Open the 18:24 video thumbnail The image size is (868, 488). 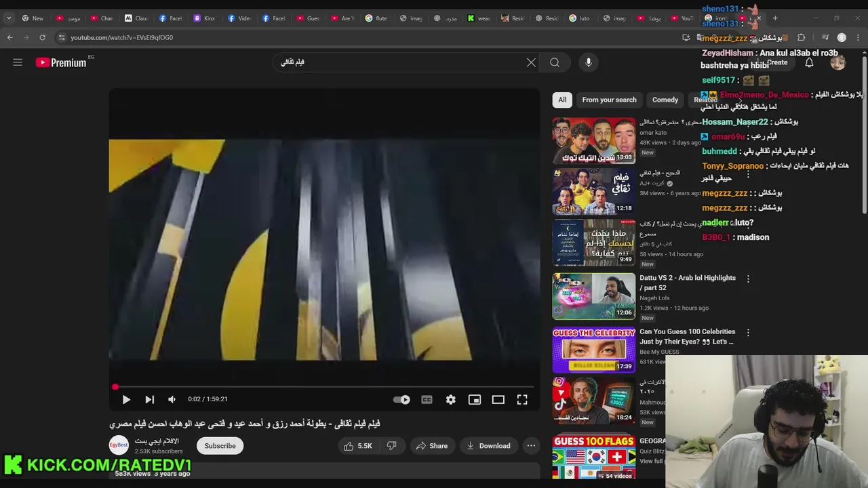pyautogui.click(x=594, y=401)
